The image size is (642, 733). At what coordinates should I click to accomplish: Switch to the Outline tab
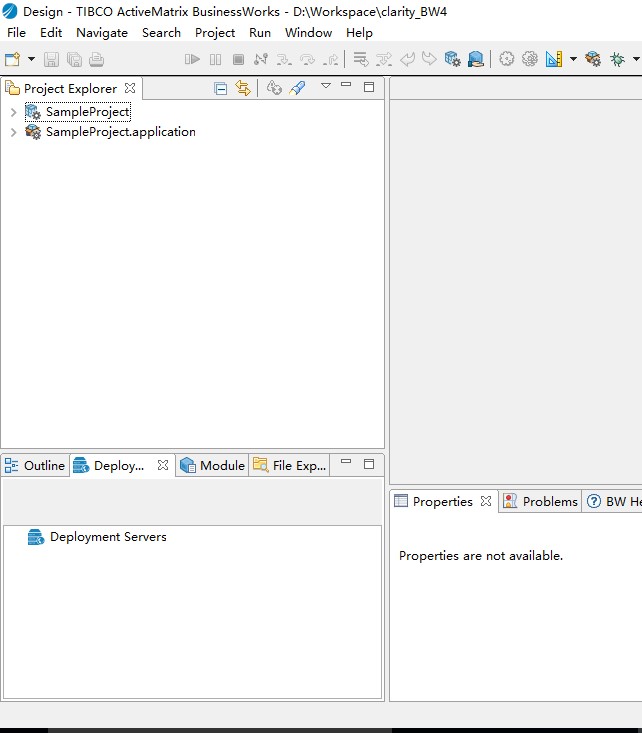[35, 466]
